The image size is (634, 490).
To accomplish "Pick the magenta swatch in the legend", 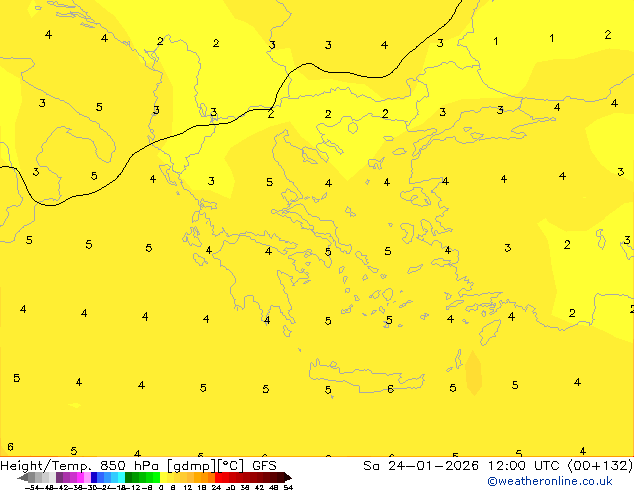I will click(80, 477).
